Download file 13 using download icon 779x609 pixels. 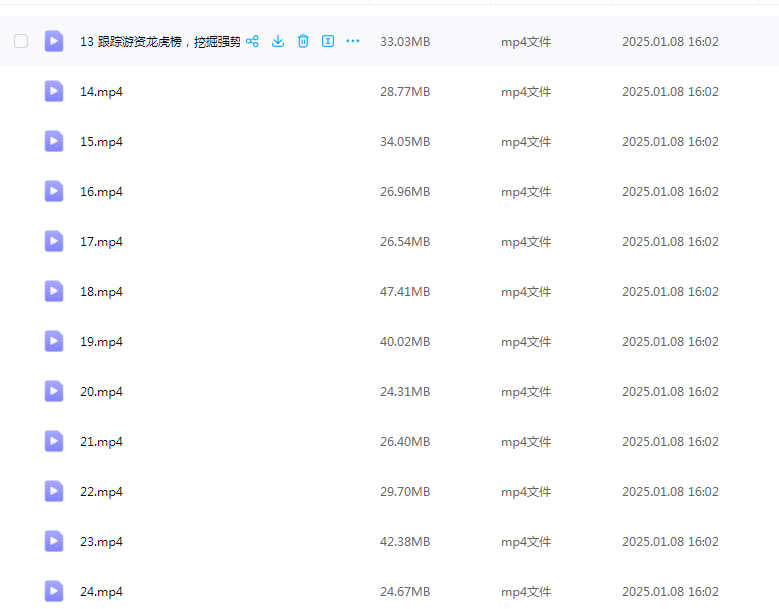click(278, 41)
